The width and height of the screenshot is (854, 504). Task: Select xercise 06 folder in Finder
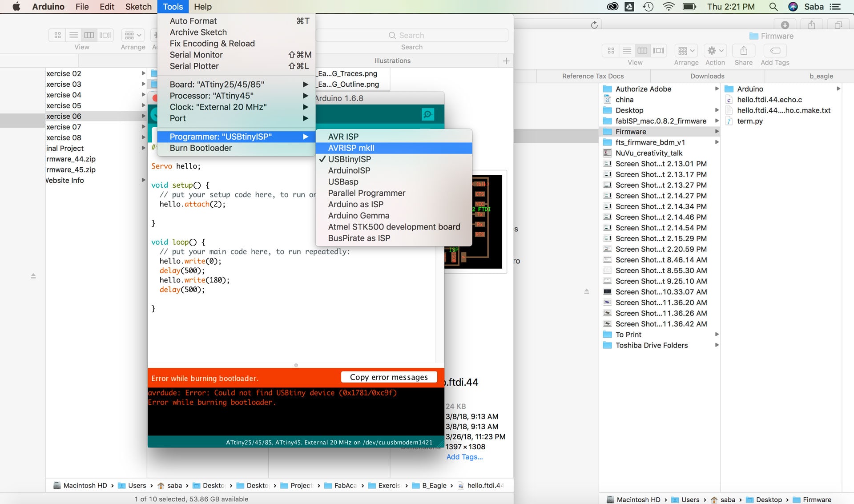pos(96,117)
